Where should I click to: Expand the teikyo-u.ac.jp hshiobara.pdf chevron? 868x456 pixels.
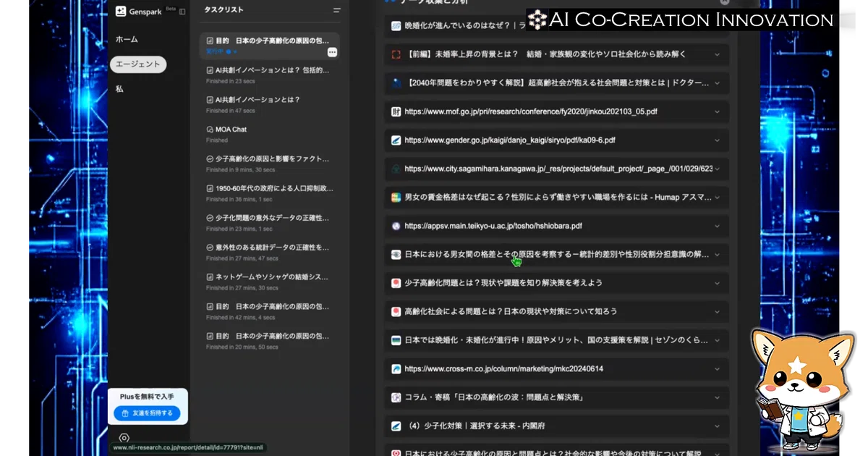tap(717, 226)
